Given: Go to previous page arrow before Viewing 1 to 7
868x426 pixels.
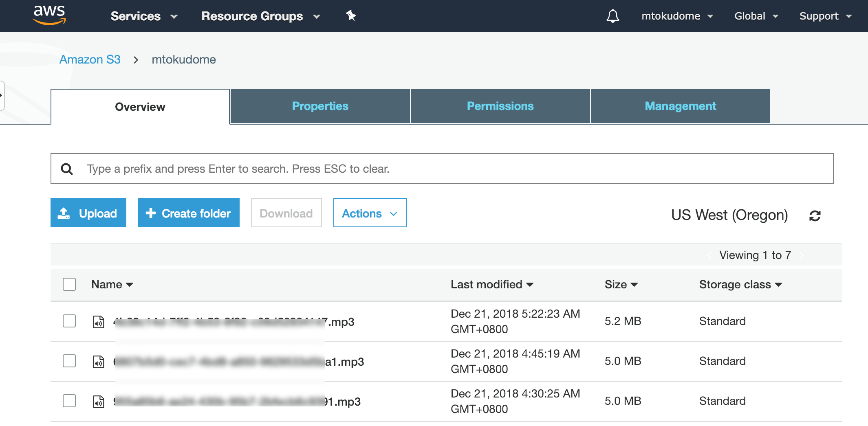Looking at the screenshot, I should 709,255.
